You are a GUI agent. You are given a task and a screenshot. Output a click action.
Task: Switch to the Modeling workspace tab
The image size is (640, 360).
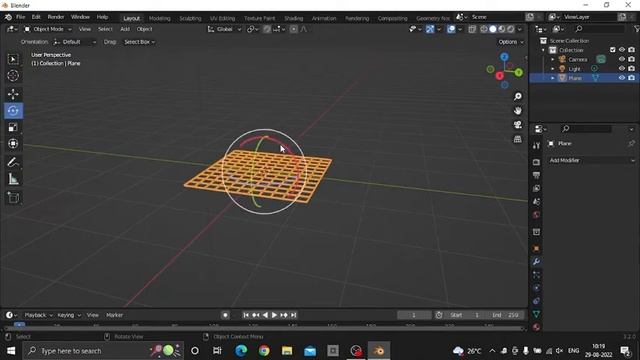(160, 18)
